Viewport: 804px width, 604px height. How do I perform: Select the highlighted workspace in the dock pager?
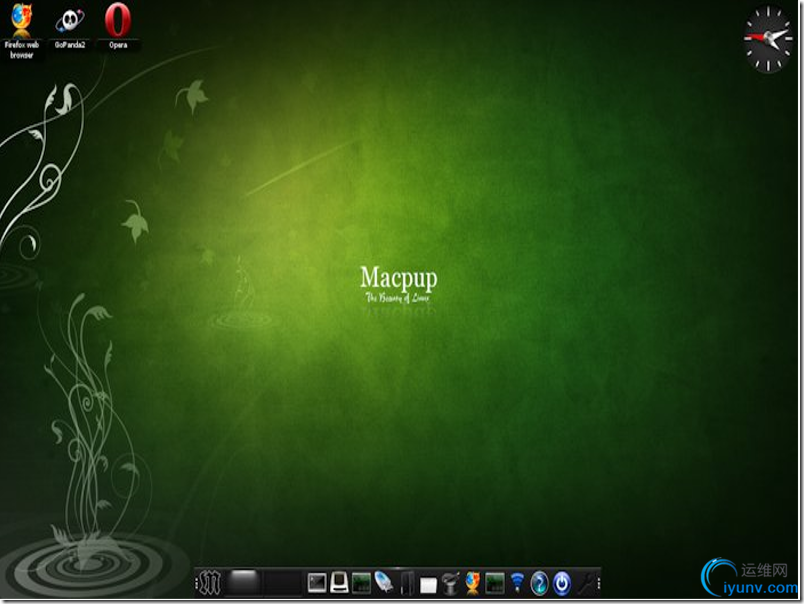pos(244,582)
